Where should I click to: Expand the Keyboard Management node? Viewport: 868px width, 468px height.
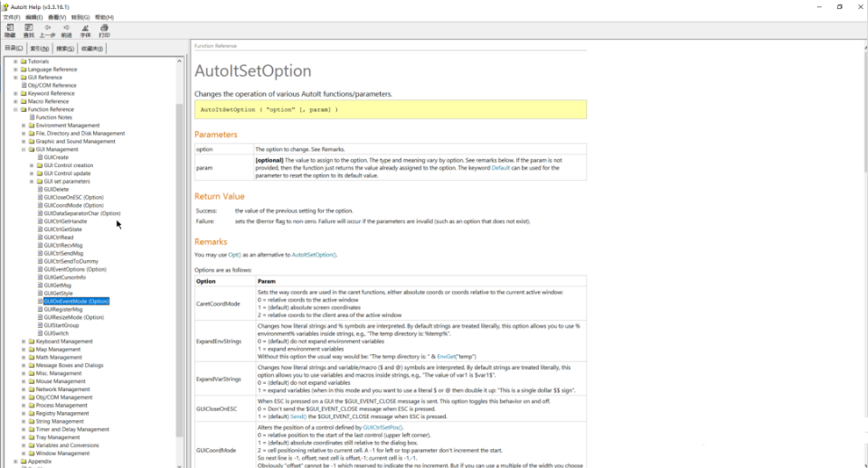coord(24,342)
